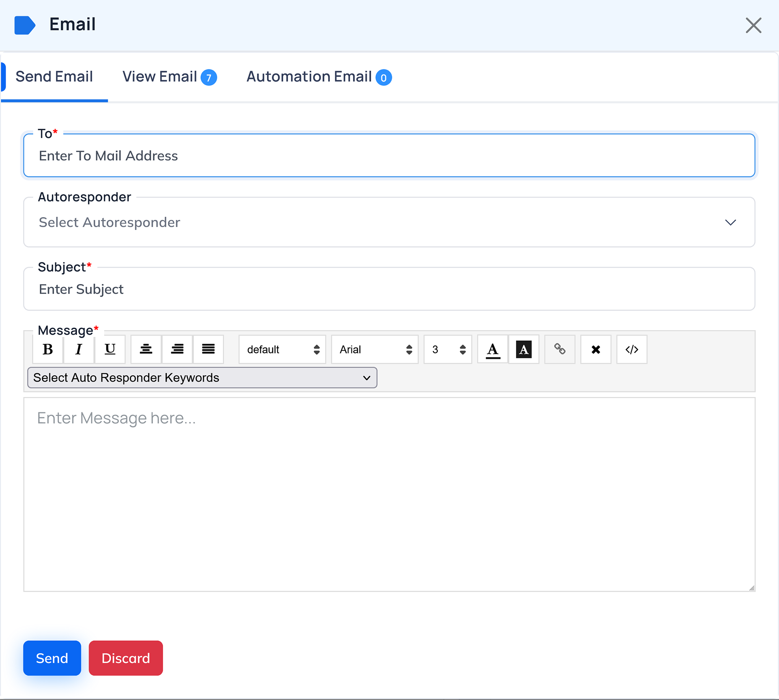Open the Arial font family dropdown

tap(375, 349)
